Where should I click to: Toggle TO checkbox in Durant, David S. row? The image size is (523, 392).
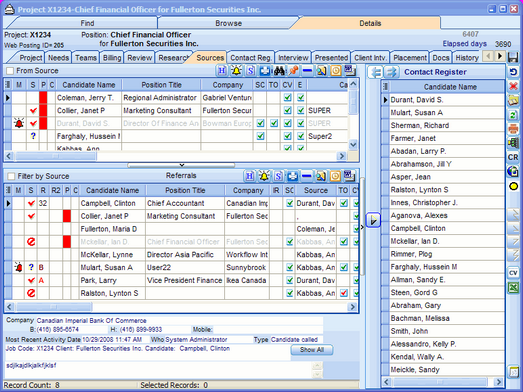coord(274,123)
